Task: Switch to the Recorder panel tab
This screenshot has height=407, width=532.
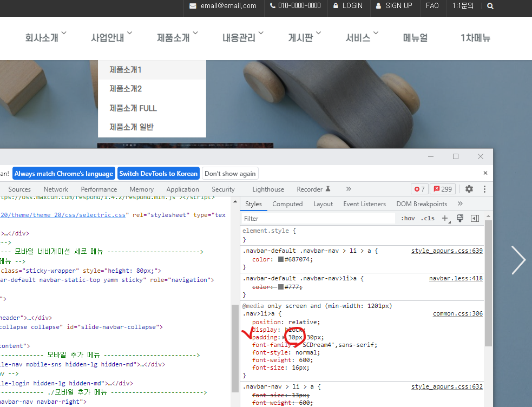Action: pos(310,189)
